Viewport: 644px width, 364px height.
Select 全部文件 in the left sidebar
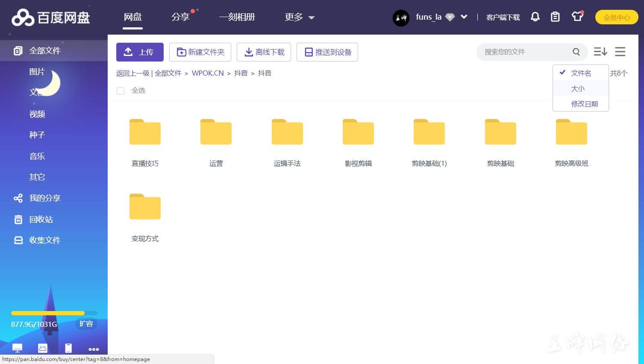tap(54, 51)
